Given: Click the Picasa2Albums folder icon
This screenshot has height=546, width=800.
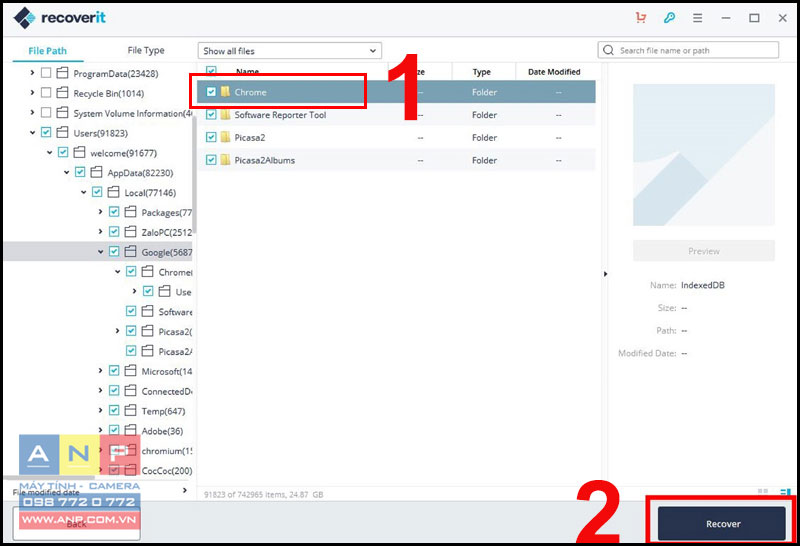Looking at the screenshot, I should pos(225,160).
